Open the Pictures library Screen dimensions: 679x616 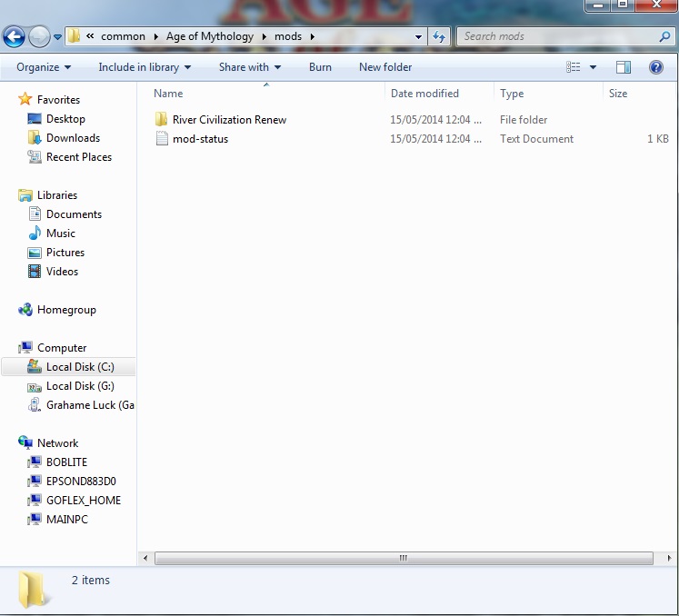tap(65, 253)
